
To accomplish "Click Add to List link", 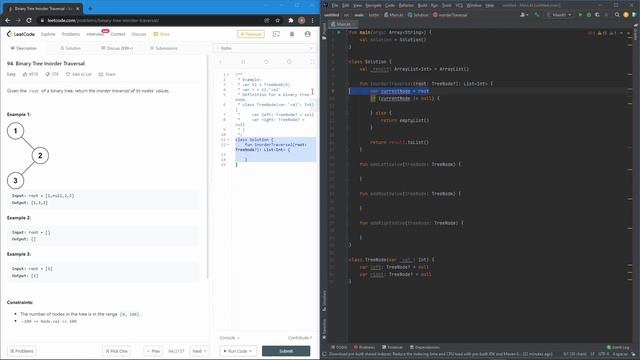I will (x=78, y=74).
